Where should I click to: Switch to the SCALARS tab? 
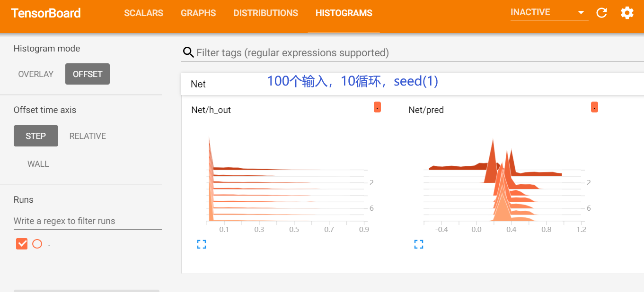coord(143,13)
